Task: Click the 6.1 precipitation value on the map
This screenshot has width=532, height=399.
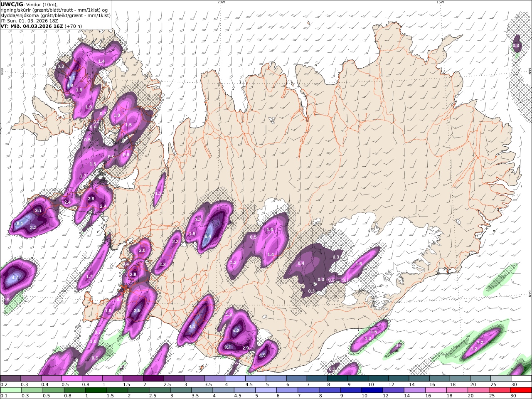Action: click(x=20, y=224)
